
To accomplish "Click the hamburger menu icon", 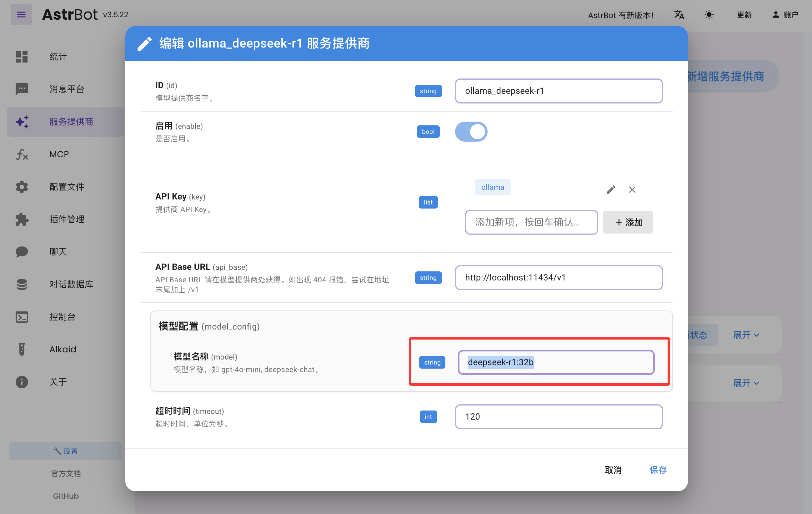I will 21,14.
